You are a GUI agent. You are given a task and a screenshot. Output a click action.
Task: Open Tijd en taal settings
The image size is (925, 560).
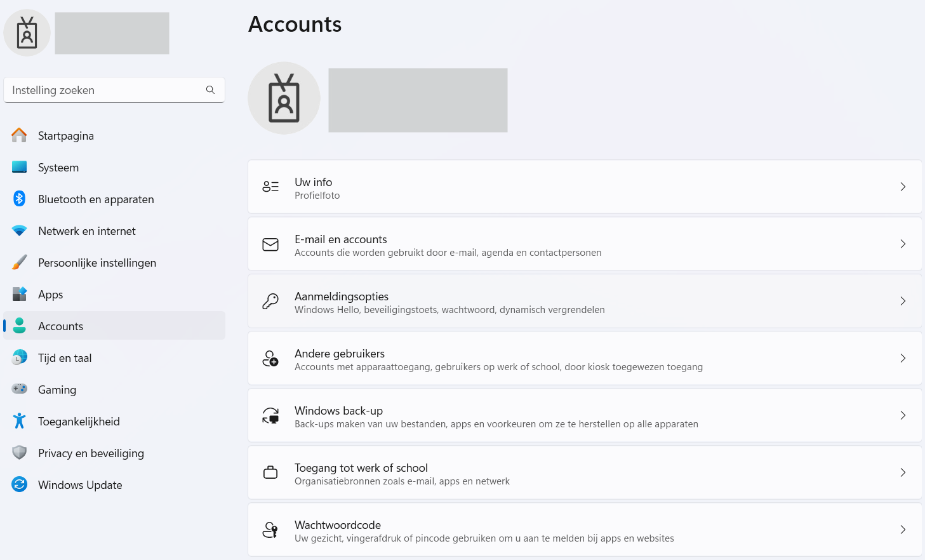(x=65, y=358)
